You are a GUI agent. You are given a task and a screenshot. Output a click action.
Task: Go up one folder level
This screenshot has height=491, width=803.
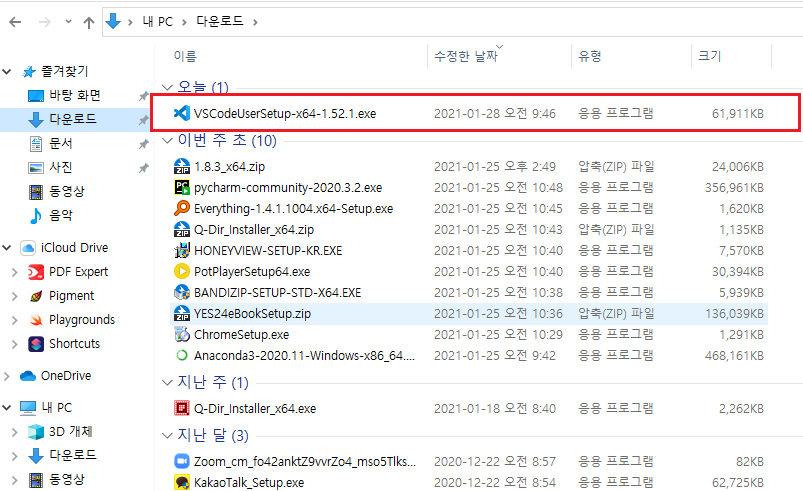click(x=89, y=22)
